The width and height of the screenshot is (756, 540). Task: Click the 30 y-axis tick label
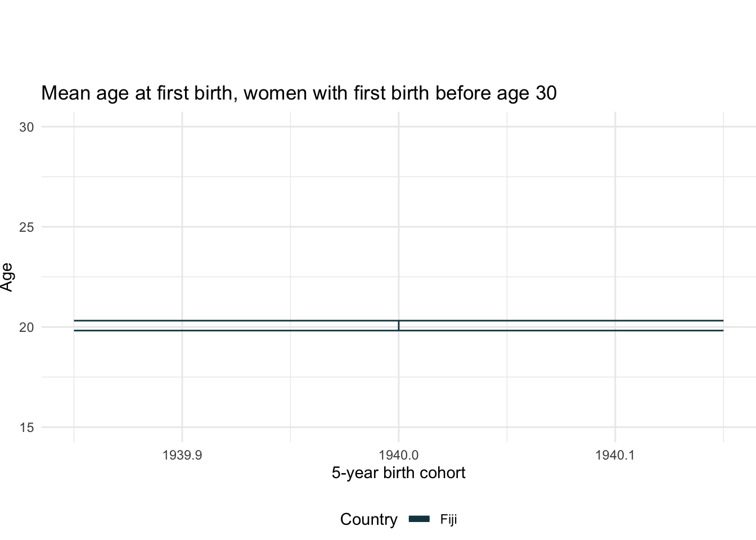click(26, 127)
